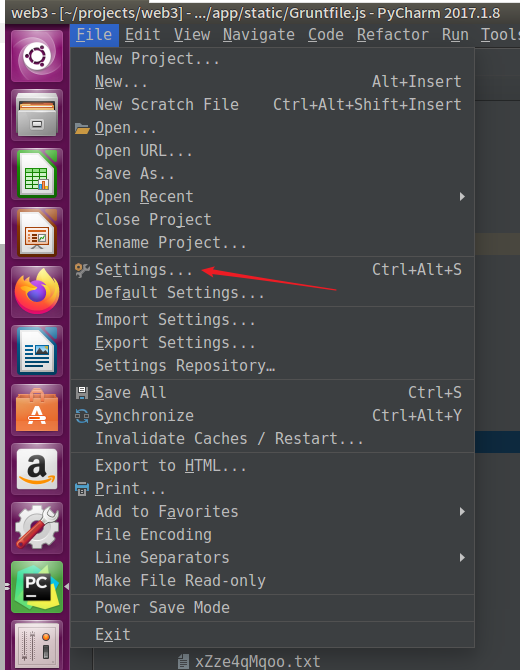Click the Print printer icon
Screen dimensions: 520x670
click(x=82, y=488)
